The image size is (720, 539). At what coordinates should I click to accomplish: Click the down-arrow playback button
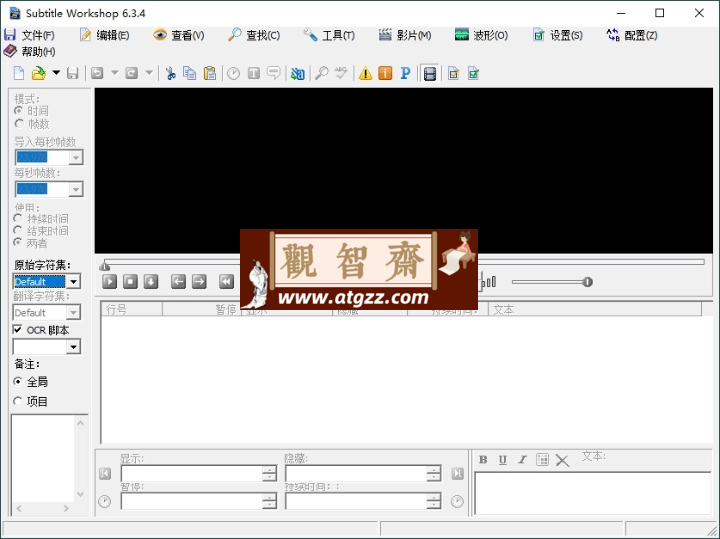[x=151, y=281]
